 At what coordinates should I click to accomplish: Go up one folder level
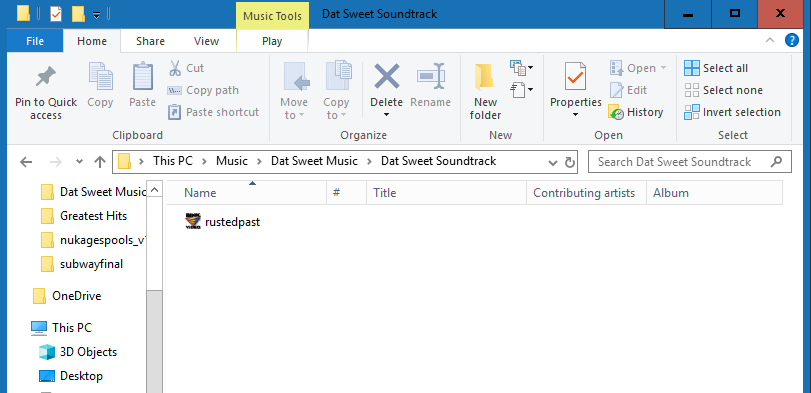click(x=100, y=162)
